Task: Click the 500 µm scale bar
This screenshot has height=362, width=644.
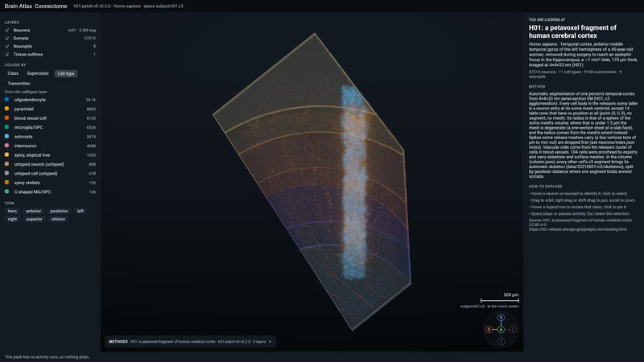Action: tap(499, 300)
